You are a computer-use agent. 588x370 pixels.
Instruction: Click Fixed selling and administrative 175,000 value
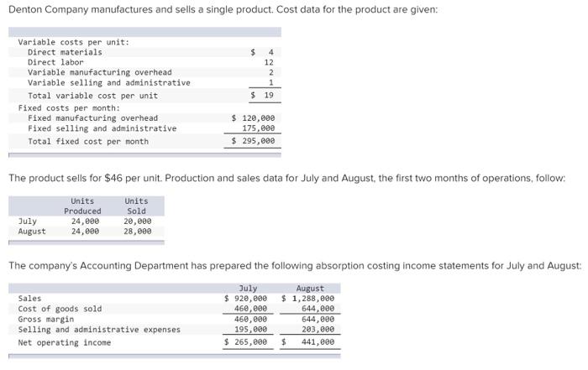click(259, 128)
